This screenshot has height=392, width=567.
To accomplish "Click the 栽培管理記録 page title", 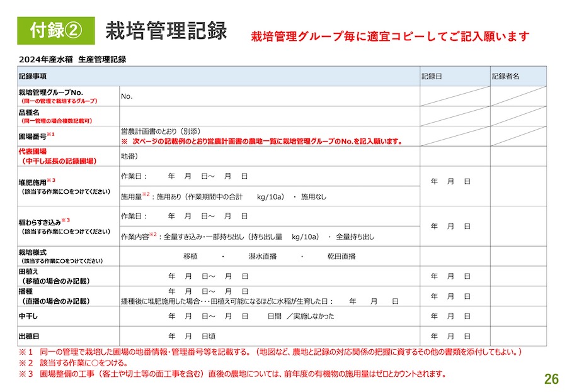I will (166, 30).
